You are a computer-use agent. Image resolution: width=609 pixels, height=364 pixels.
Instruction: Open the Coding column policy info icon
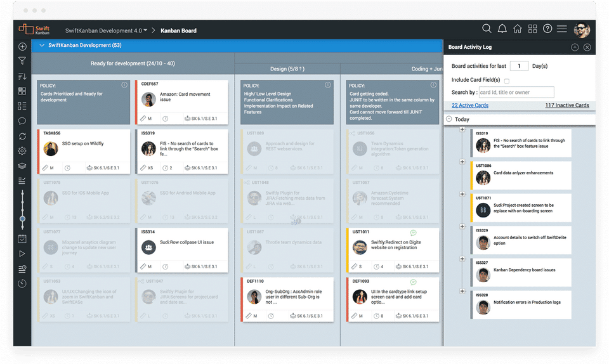(x=433, y=85)
